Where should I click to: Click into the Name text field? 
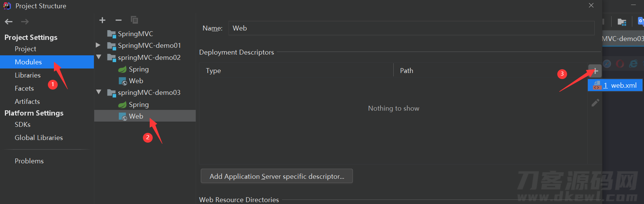tap(411, 28)
